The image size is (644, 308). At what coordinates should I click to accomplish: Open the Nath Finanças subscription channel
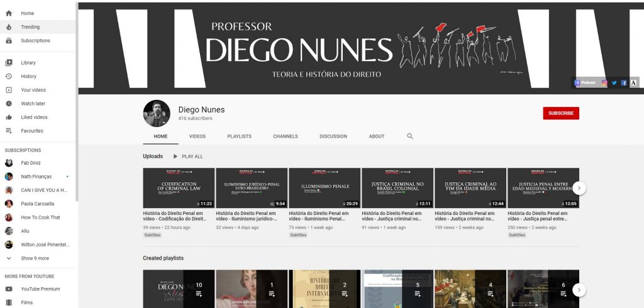click(x=37, y=177)
